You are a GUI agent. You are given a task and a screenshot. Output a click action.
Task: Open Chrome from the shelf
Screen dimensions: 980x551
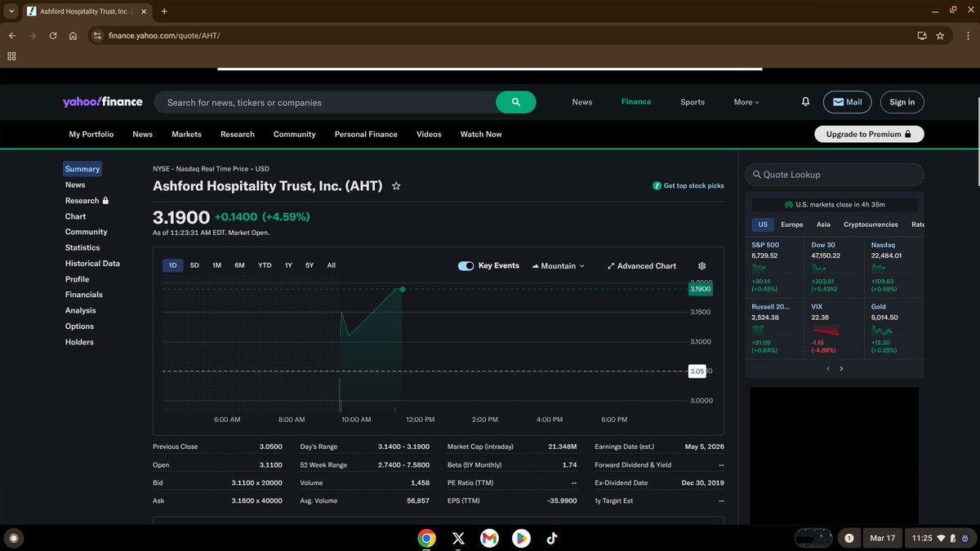426,538
